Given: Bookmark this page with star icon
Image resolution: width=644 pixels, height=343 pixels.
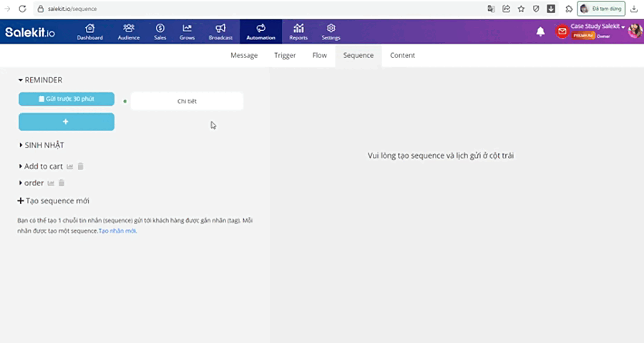Looking at the screenshot, I should click(521, 9).
